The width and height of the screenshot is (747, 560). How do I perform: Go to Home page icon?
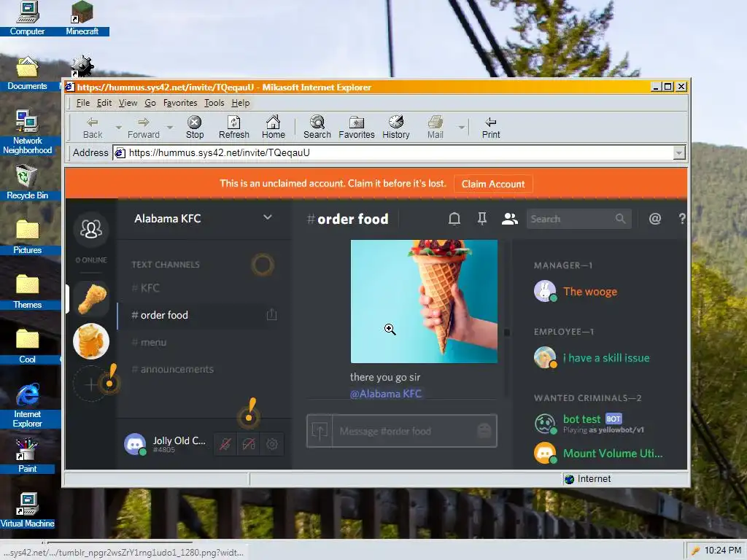(x=273, y=128)
